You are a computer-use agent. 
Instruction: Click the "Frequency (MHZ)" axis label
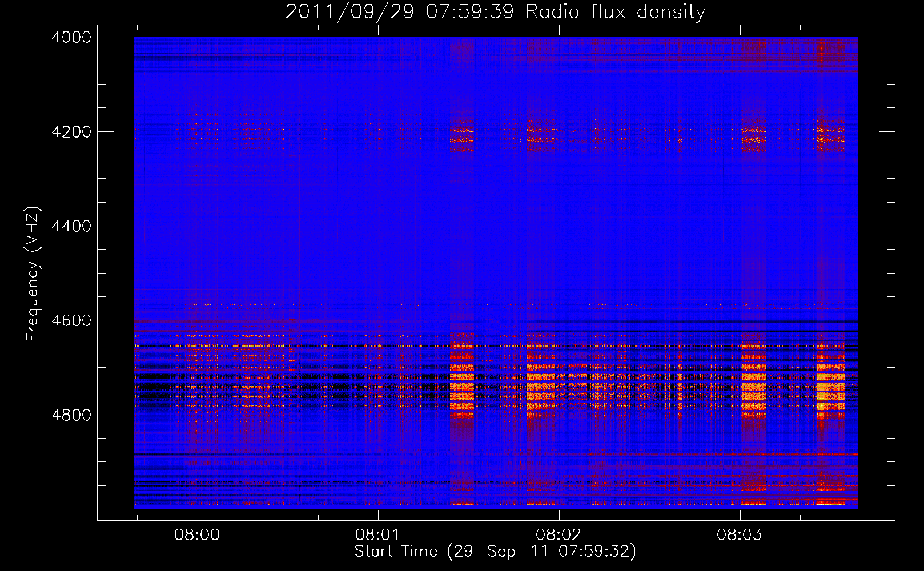33,274
